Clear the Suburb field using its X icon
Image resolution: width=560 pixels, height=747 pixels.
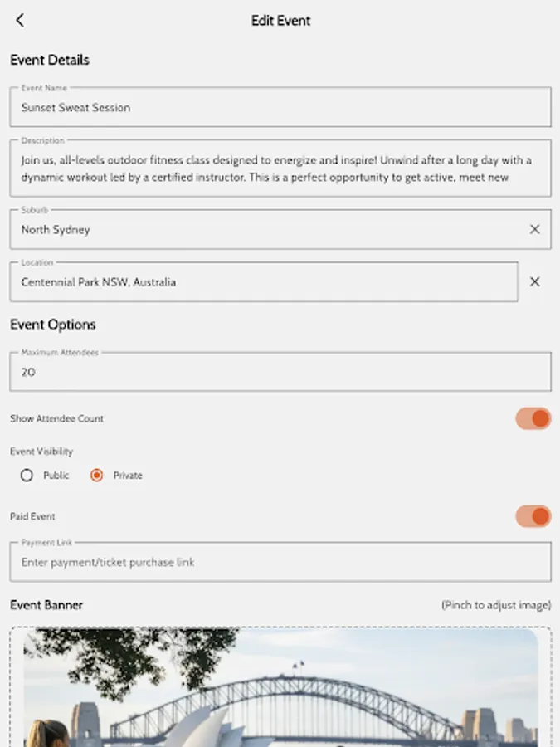click(x=534, y=229)
